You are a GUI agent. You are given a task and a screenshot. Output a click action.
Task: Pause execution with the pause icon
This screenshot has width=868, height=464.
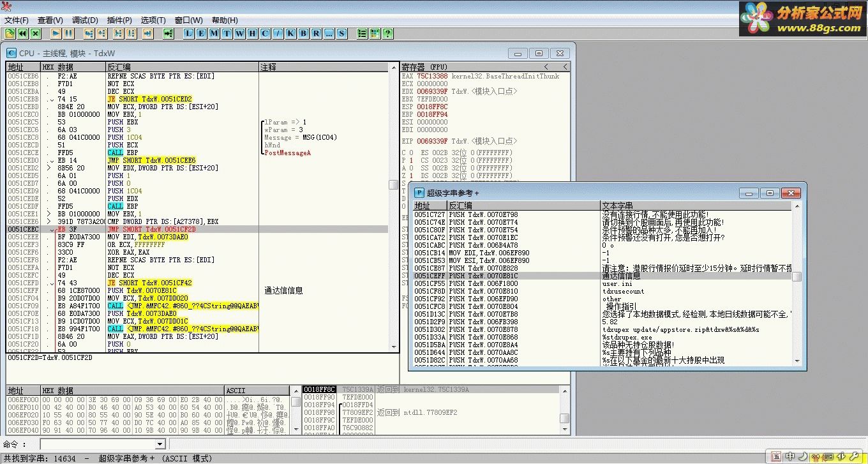tap(69, 33)
